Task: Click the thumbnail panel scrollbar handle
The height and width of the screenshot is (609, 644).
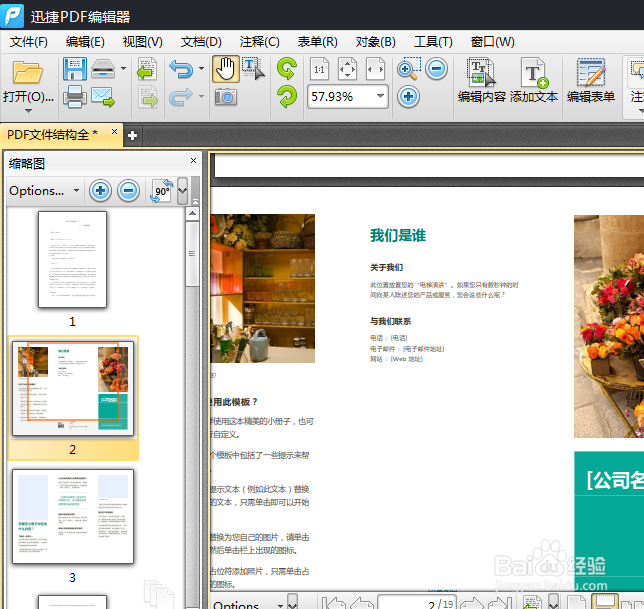Action: tap(192, 254)
